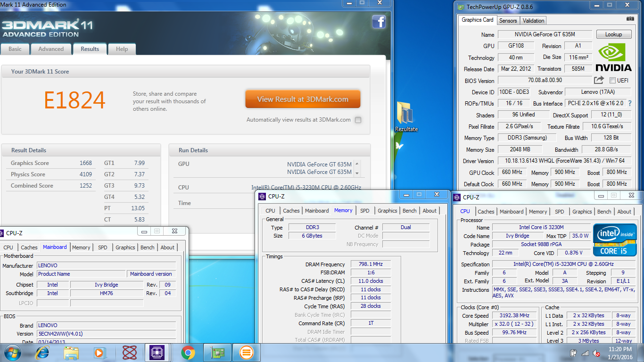Viewport: 644px width, 362px height.
Task: Open Caches tab in the CPU-Z Memory window
Action: pyautogui.click(x=291, y=211)
